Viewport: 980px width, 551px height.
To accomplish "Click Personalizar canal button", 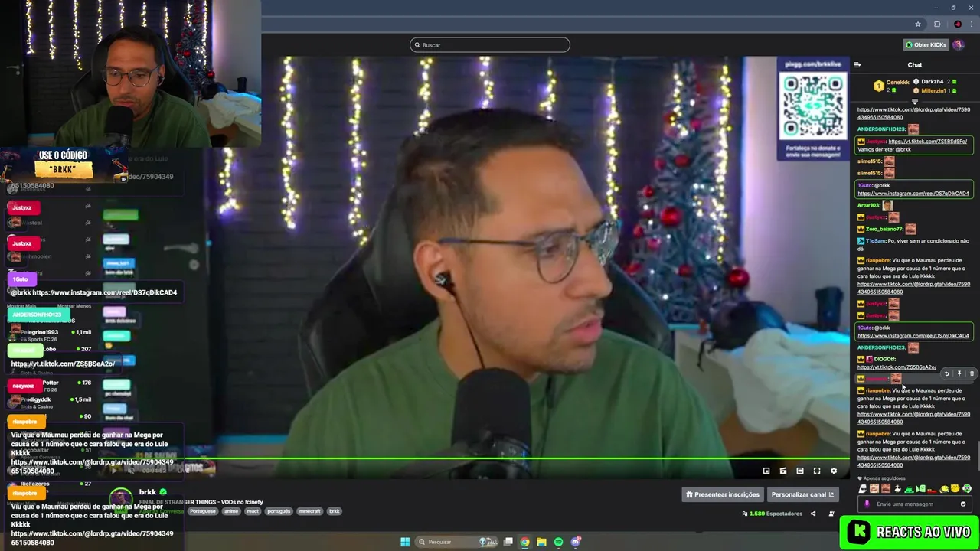I will [x=802, y=494].
